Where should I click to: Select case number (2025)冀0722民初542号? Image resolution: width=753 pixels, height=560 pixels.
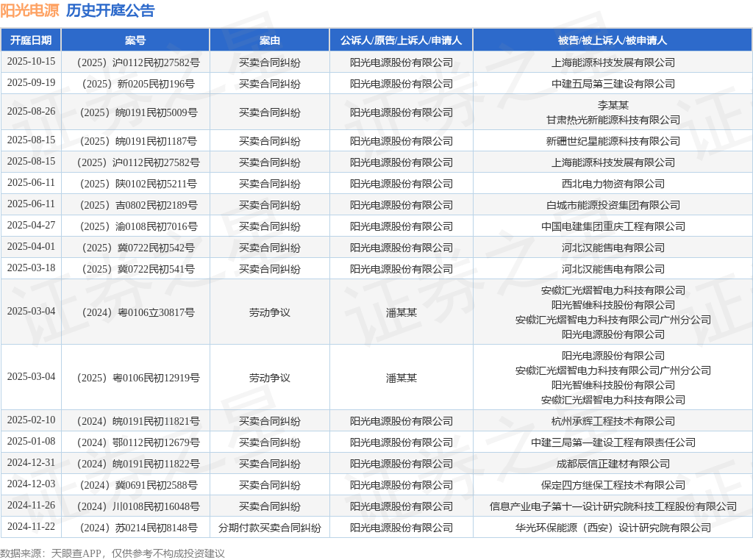coord(138,248)
